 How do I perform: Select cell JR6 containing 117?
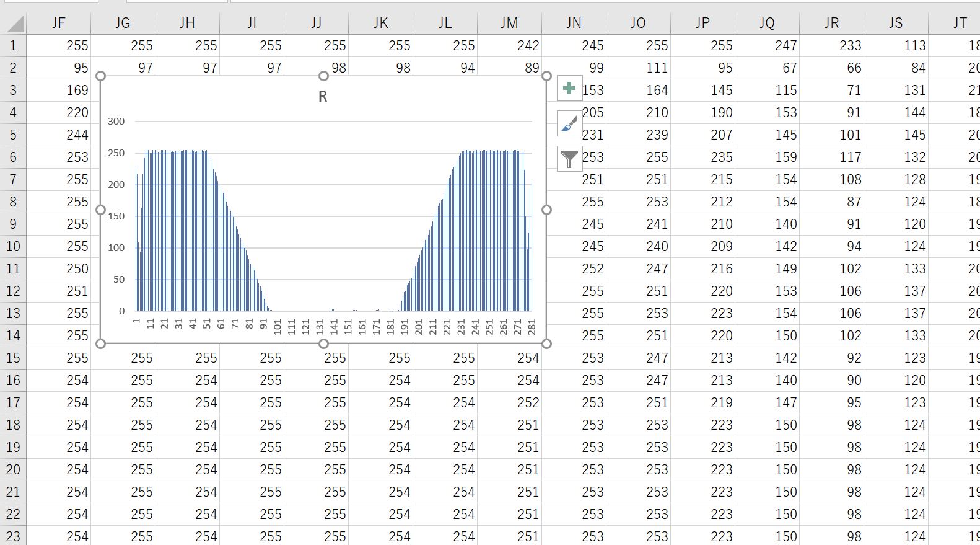[831, 157]
